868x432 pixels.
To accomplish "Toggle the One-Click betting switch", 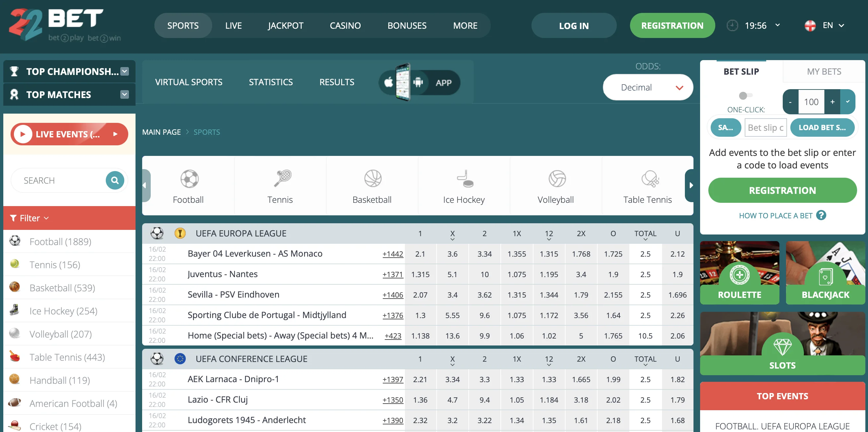I will point(745,96).
